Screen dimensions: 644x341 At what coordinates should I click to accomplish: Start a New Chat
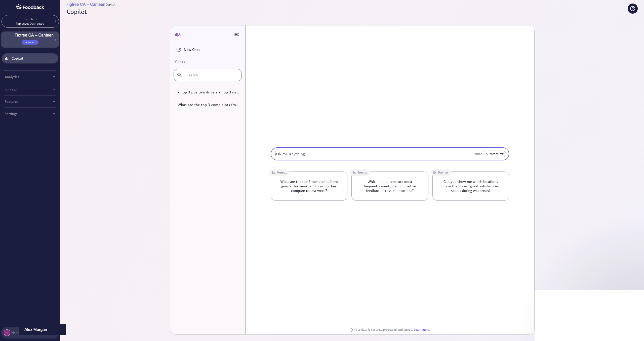click(188, 50)
